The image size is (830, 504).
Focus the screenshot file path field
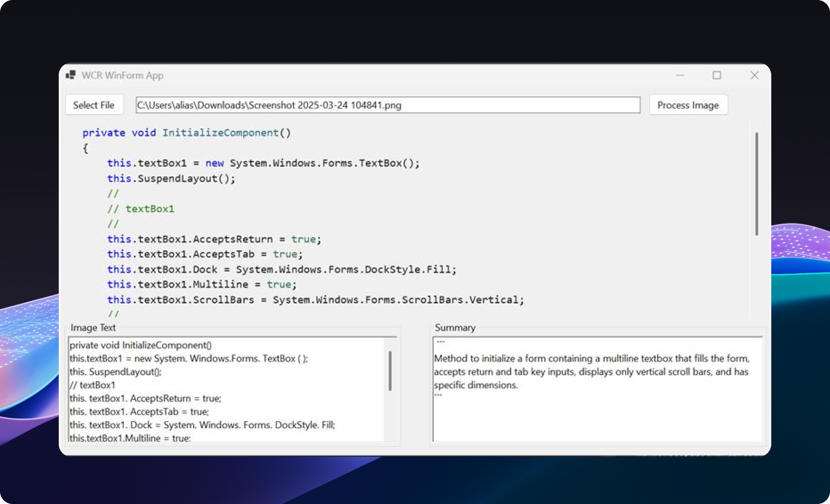click(387, 105)
